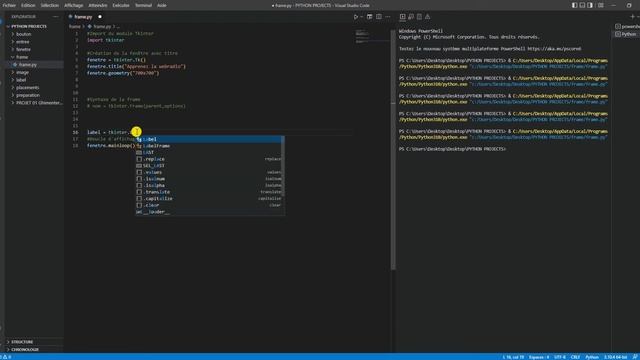Click the autocomplete list scrollbar
This screenshot has width=640, height=360.
283,165
